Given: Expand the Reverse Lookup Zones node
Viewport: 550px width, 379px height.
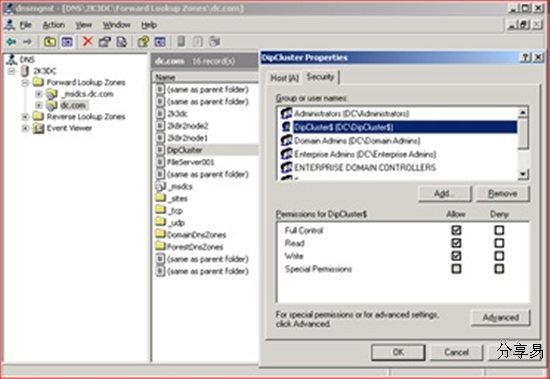Looking at the screenshot, I should coord(25,117).
